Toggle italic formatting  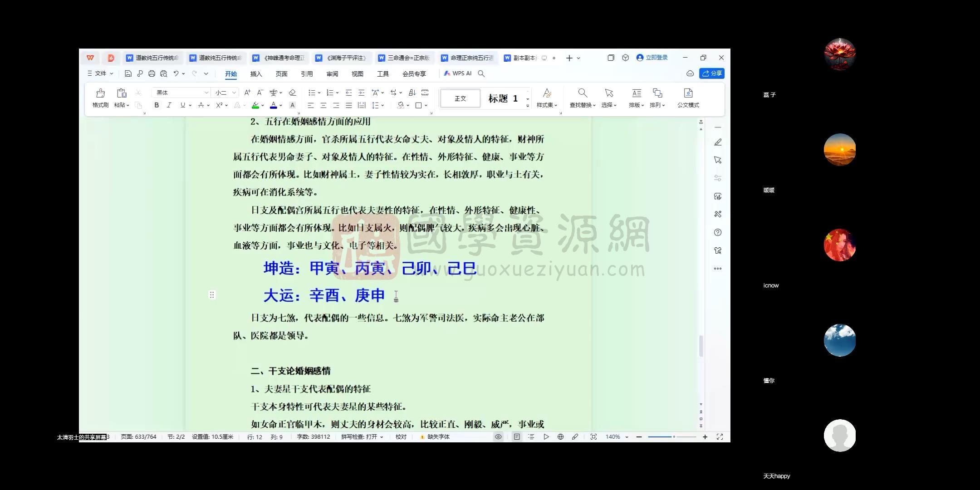coord(169,105)
